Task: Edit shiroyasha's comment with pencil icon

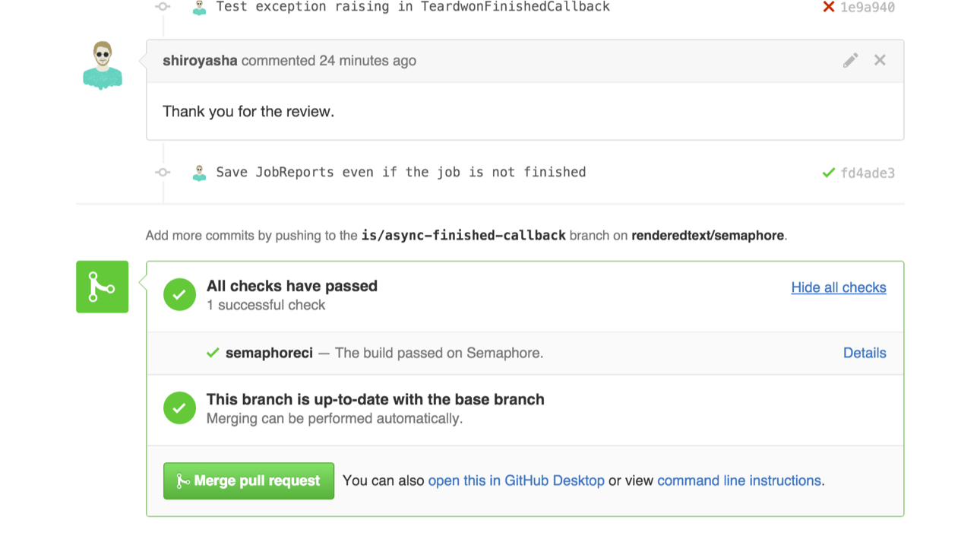Action: click(850, 61)
